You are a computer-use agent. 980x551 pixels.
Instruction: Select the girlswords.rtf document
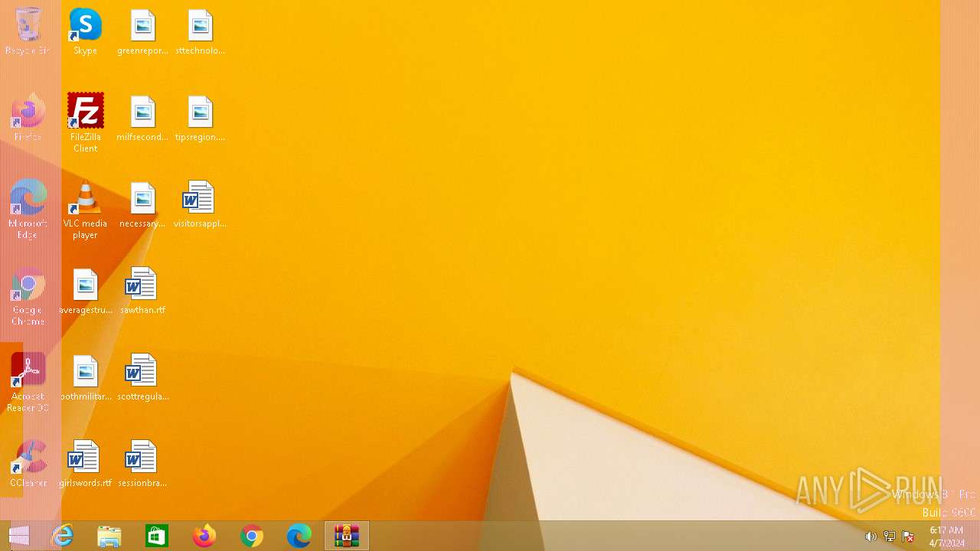click(85, 464)
